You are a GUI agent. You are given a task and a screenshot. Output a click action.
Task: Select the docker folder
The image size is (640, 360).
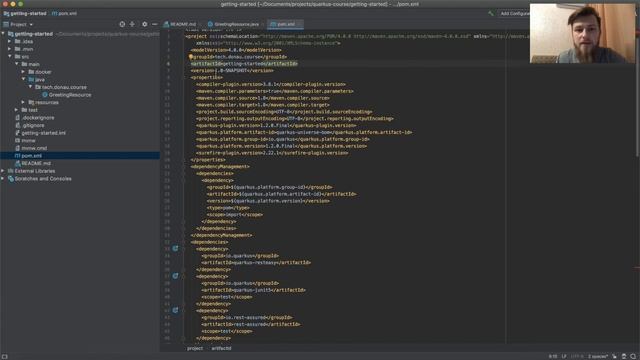pyautogui.click(x=43, y=72)
